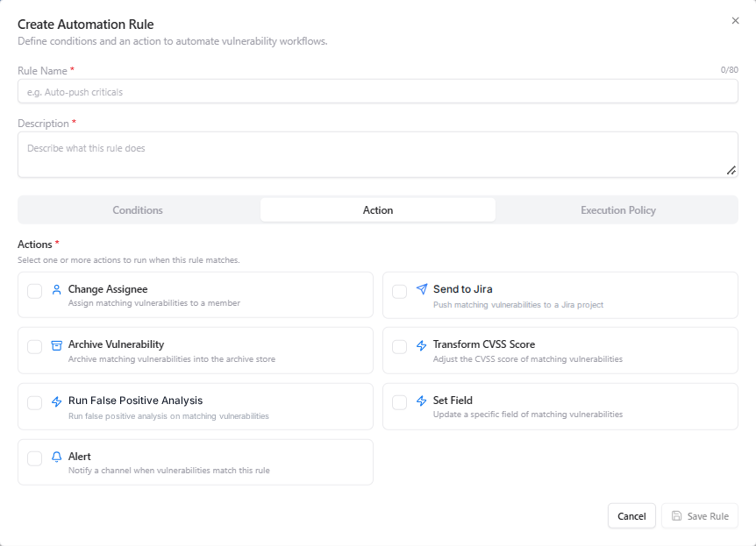Click the Change Assignee person icon

point(56,289)
